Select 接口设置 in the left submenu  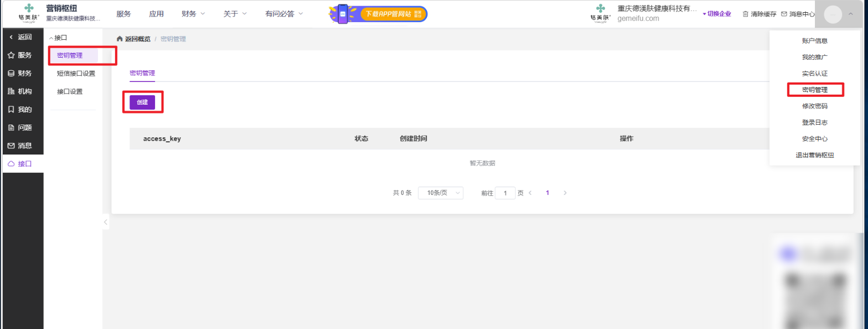70,91
